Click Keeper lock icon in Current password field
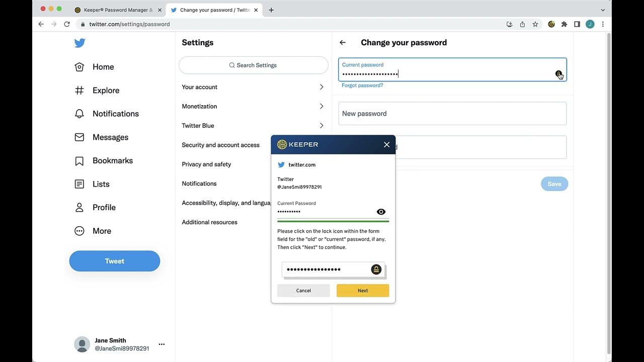The width and height of the screenshot is (644, 362). (558, 74)
